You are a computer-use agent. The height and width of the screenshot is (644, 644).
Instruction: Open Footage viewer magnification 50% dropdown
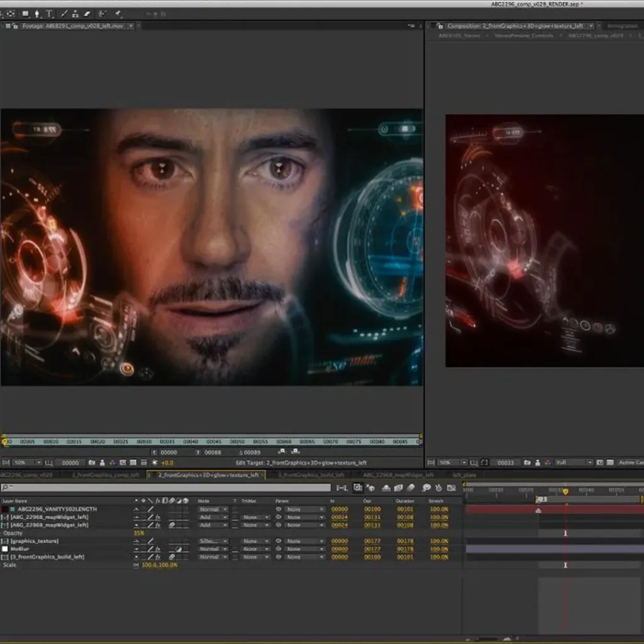click(x=27, y=462)
